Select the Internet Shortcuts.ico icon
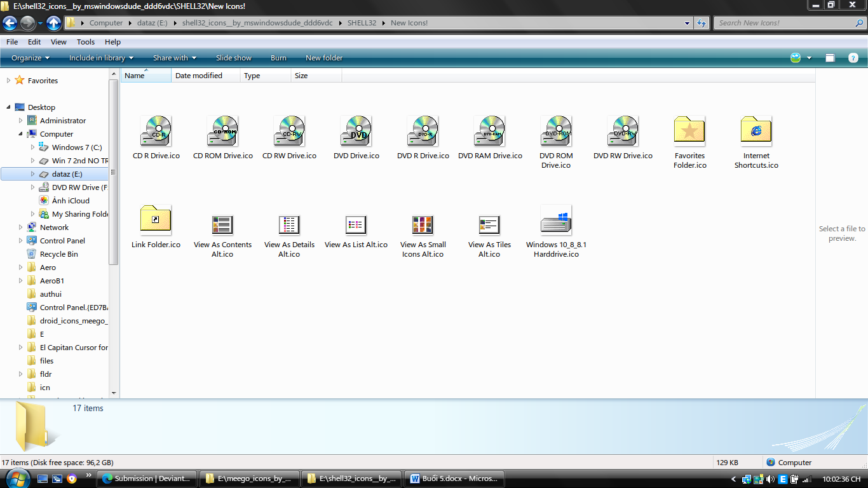The image size is (868, 488). tap(756, 130)
